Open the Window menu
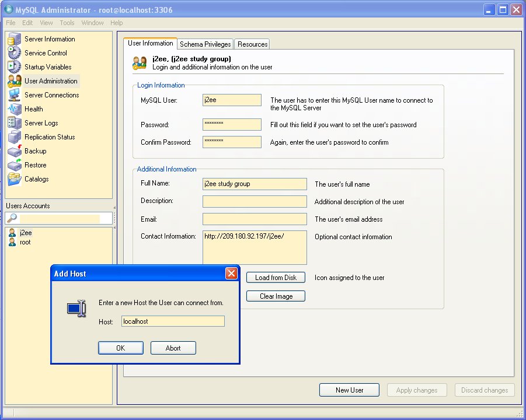The height and width of the screenshot is (420, 526). (92, 23)
